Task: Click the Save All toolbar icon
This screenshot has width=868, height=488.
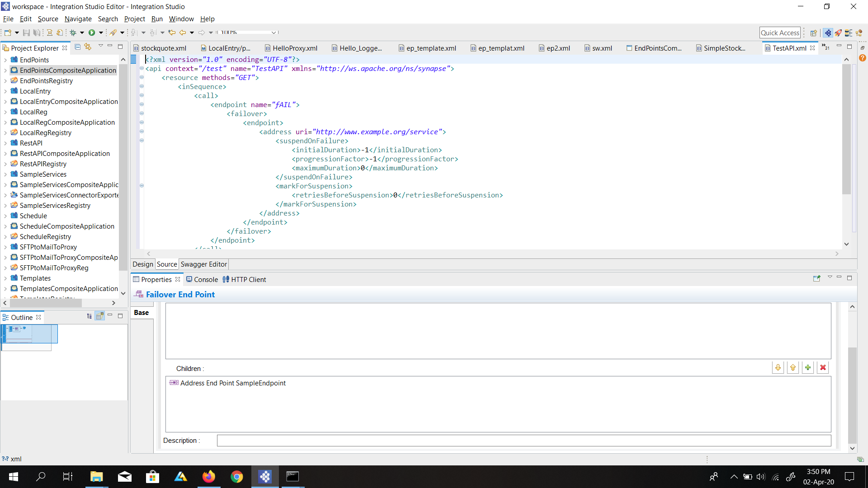Action: (x=37, y=33)
